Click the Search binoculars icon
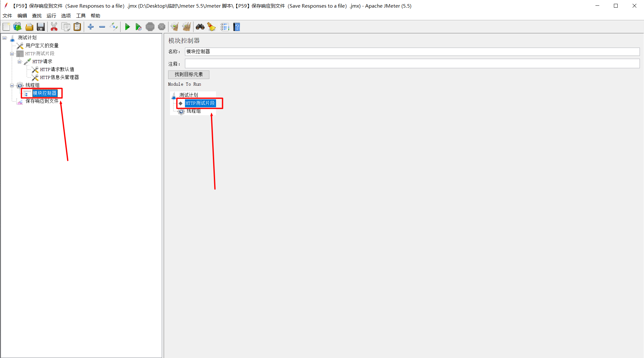 click(200, 27)
